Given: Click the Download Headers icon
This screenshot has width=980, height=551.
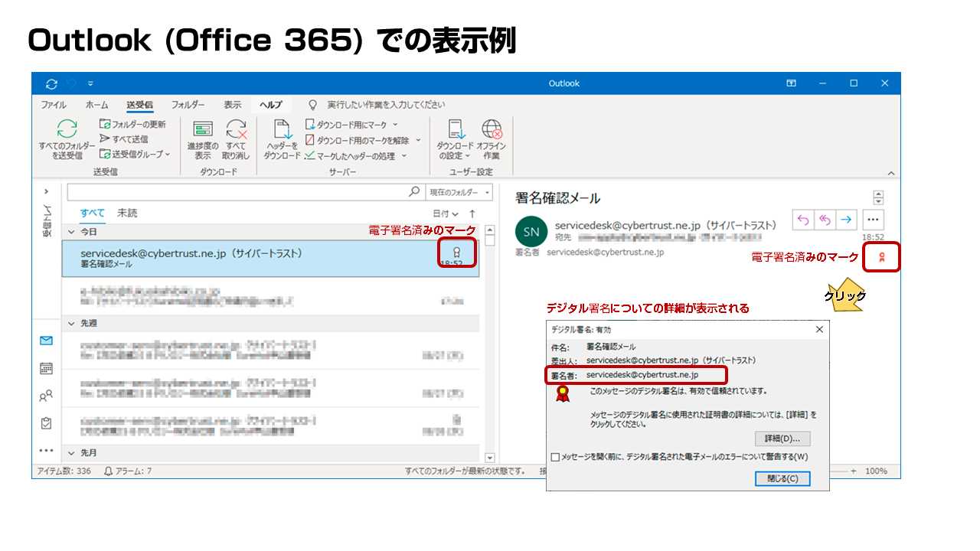Looking at the screenshot, I should point(282,131).
